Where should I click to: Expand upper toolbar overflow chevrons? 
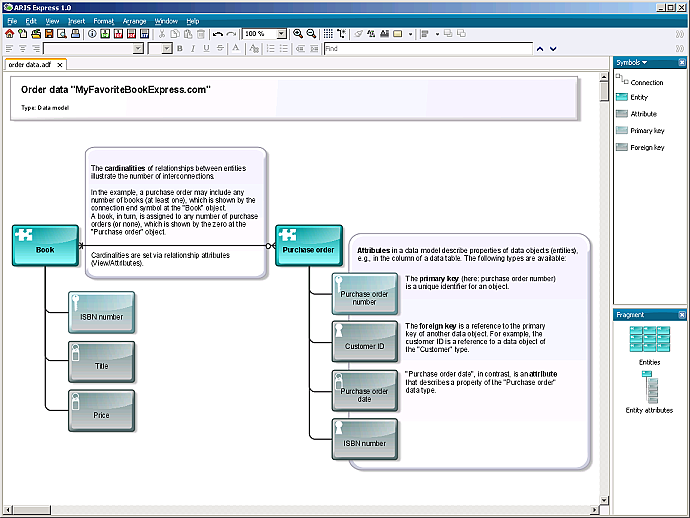679,34
